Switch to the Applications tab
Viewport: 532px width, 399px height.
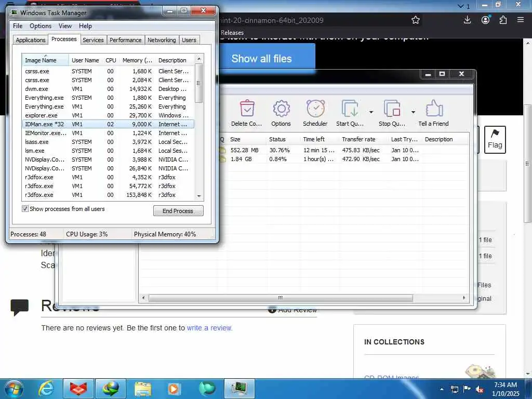tap(31, 40)
